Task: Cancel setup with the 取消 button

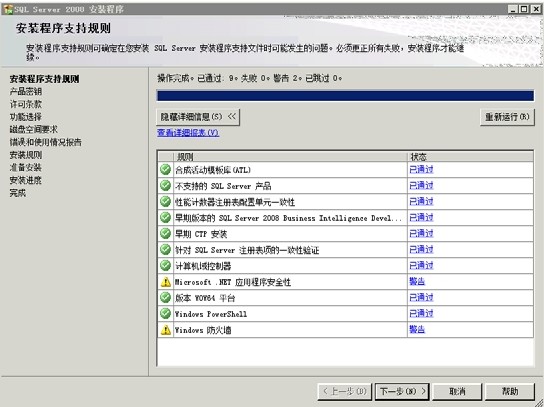Action: (457, 391)
